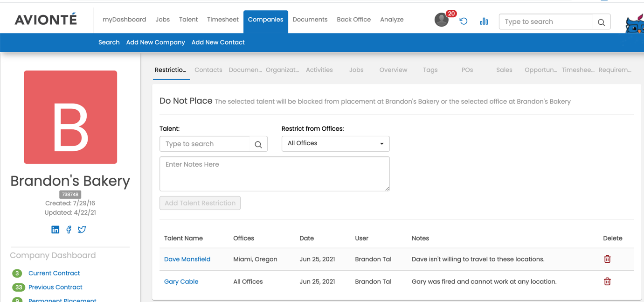Click the company ID 738748 badge
644x302 pixels.
[70, 195]
